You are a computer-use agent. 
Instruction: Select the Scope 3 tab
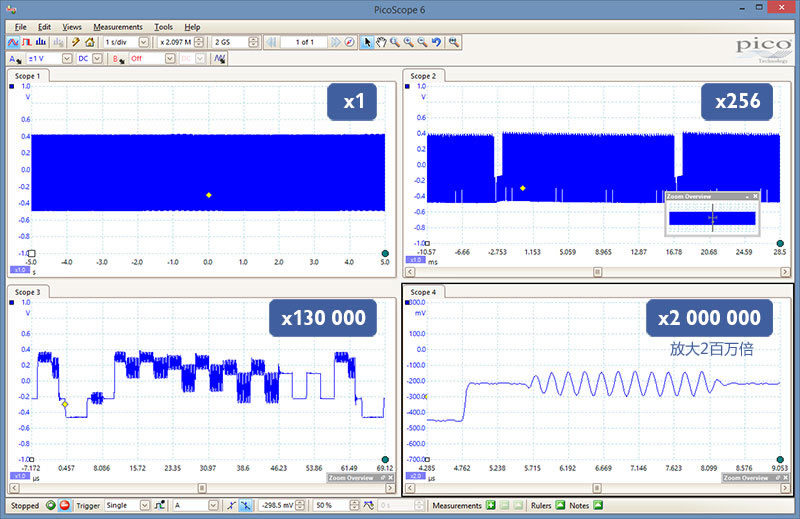[x=28, y=292]
